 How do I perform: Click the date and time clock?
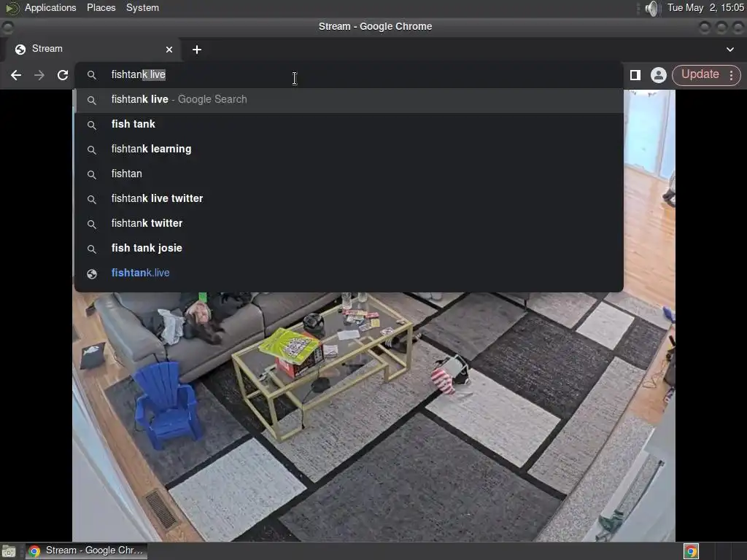coord(705,7)
